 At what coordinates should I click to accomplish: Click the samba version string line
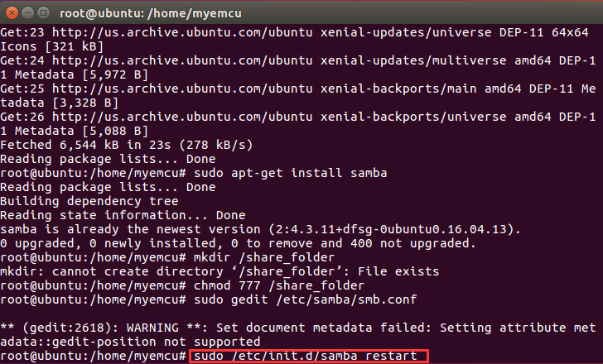coord(260,229)
